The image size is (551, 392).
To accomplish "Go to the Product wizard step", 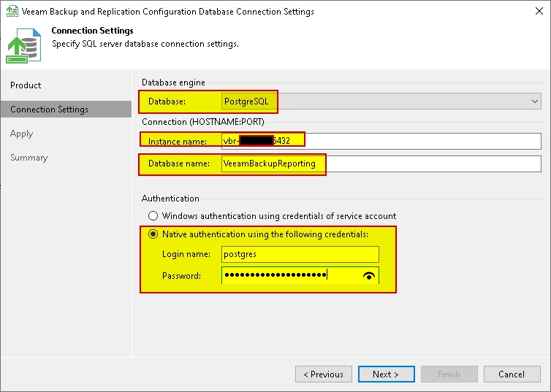I will pos(26,85).
